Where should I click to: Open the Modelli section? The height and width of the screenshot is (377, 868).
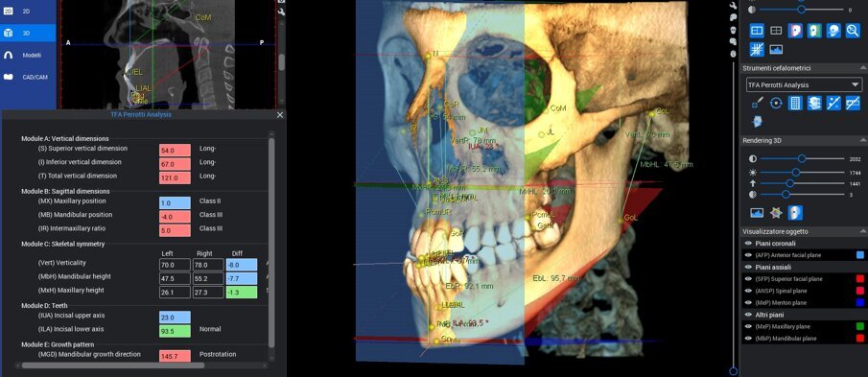(x=28, y=56)
